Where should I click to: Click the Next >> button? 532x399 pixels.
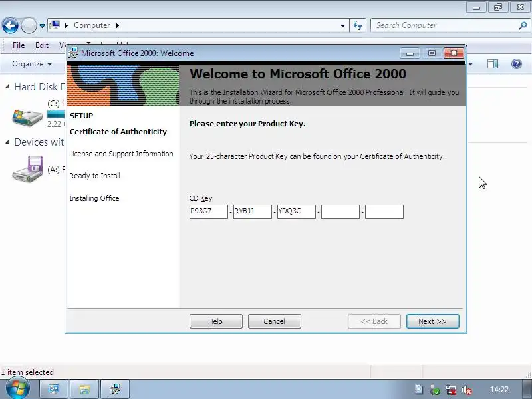(433, 321)
